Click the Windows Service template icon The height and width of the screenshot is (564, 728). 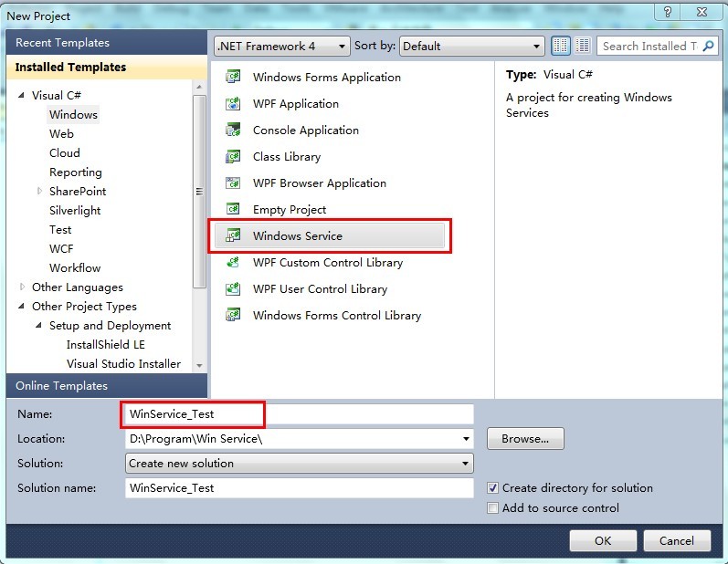(233, 235)
